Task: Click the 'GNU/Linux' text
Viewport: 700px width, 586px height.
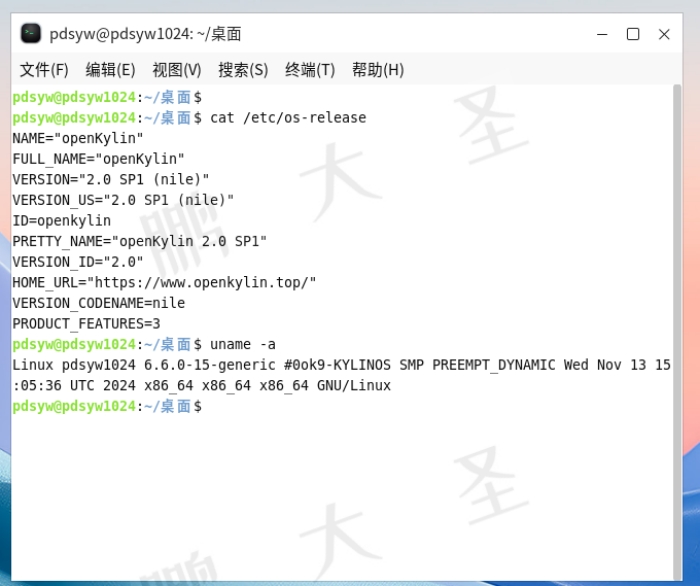Action: pos(354,385)
